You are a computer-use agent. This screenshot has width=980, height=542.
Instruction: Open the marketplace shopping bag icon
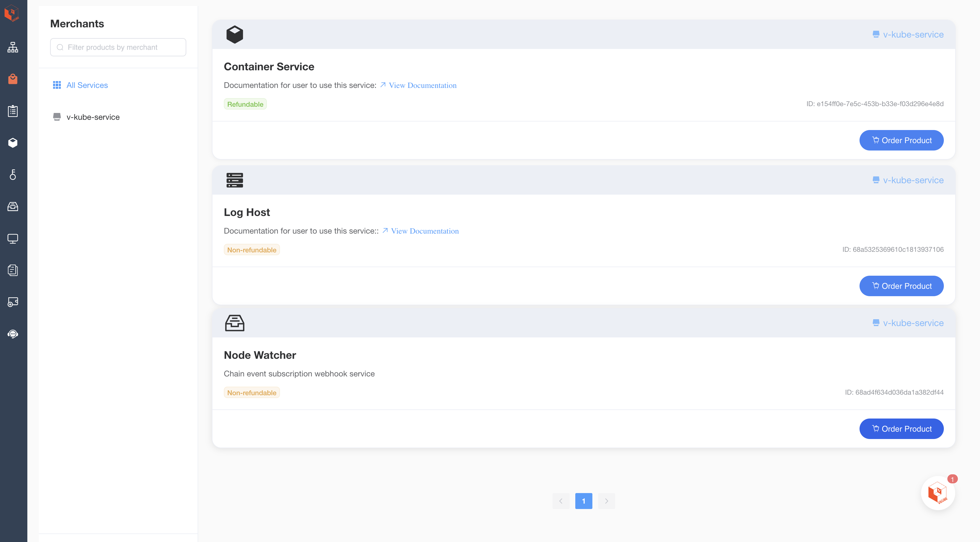[x=13, y=79]
